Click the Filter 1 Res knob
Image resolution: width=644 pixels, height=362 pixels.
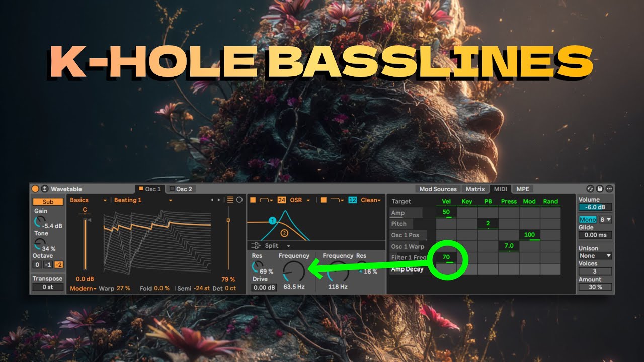click(x=258, y=267)
